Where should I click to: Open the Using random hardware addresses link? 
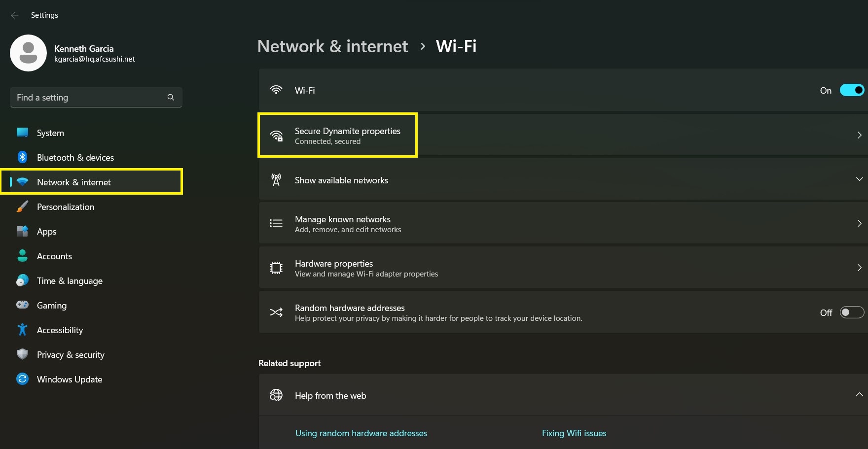(361, 433)
